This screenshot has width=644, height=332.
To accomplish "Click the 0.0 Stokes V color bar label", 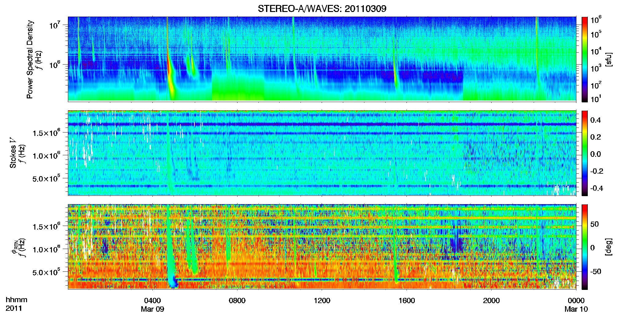I will [595, 154].
